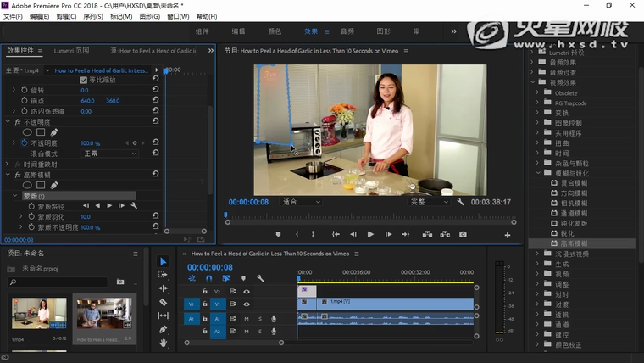The image size is (644, 363).
Task: Open the 序列(S) menu
Action: [92, 16]
